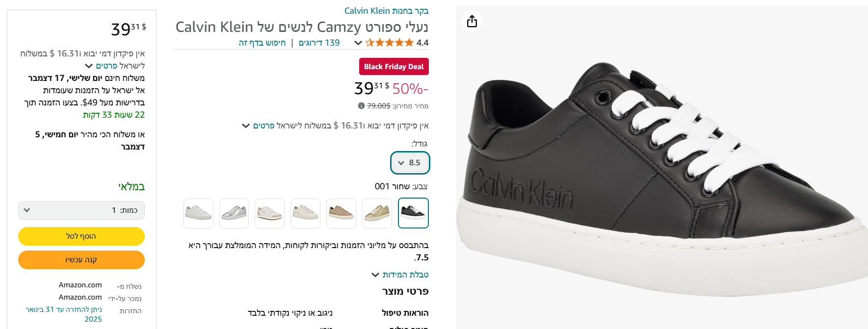
Task: Select the silver metallic sneaker swatch
Action: [234, 213]
